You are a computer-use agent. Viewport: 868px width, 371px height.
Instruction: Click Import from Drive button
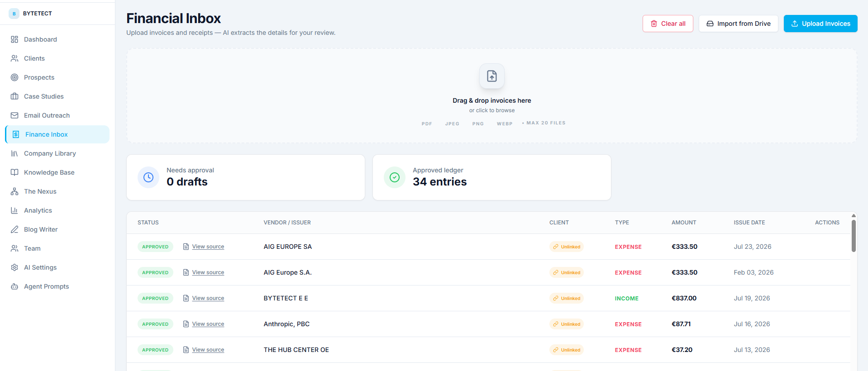(739, 24)
